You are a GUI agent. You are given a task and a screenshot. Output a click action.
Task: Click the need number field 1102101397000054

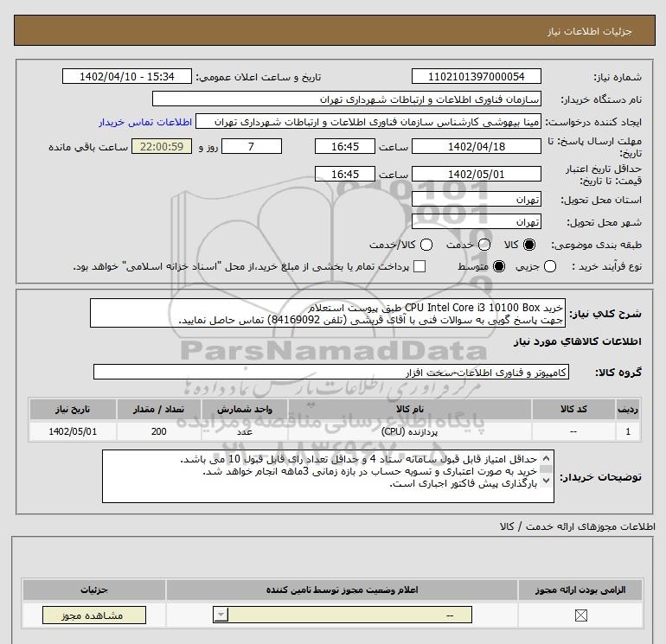click(x=476, y=77)
